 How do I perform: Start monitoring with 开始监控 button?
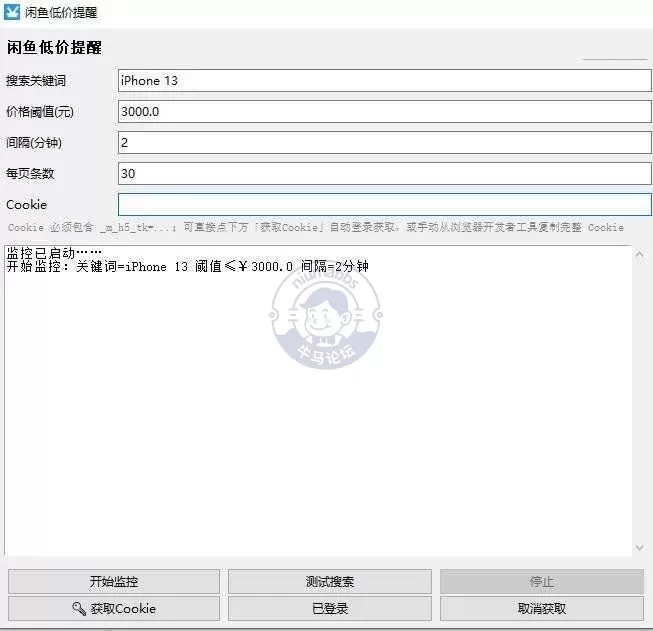point(114,581)
